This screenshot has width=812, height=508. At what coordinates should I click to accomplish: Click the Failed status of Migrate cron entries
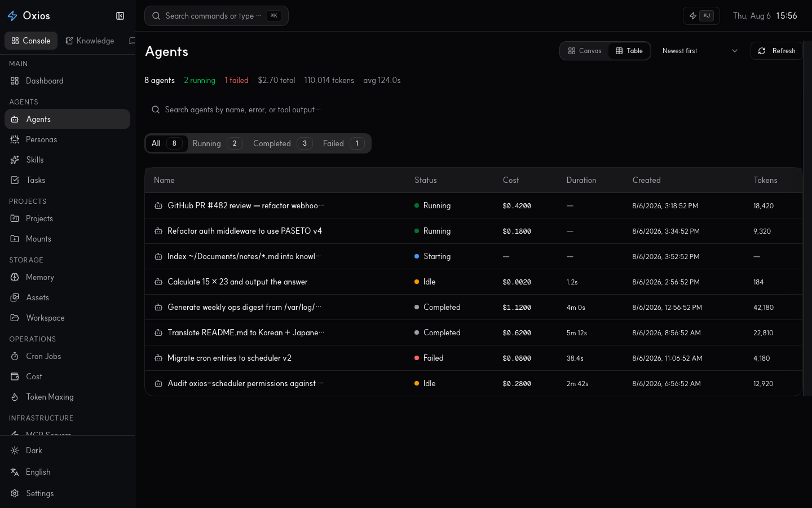[429, 358]
